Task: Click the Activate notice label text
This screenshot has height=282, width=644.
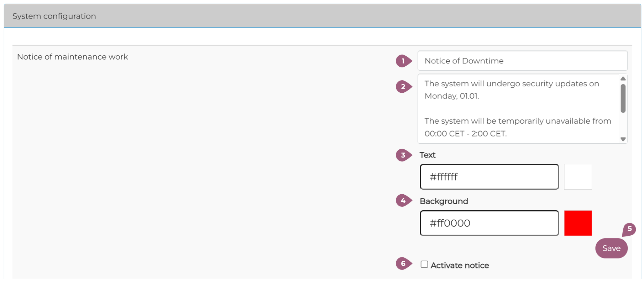Action: coord(460,265)
